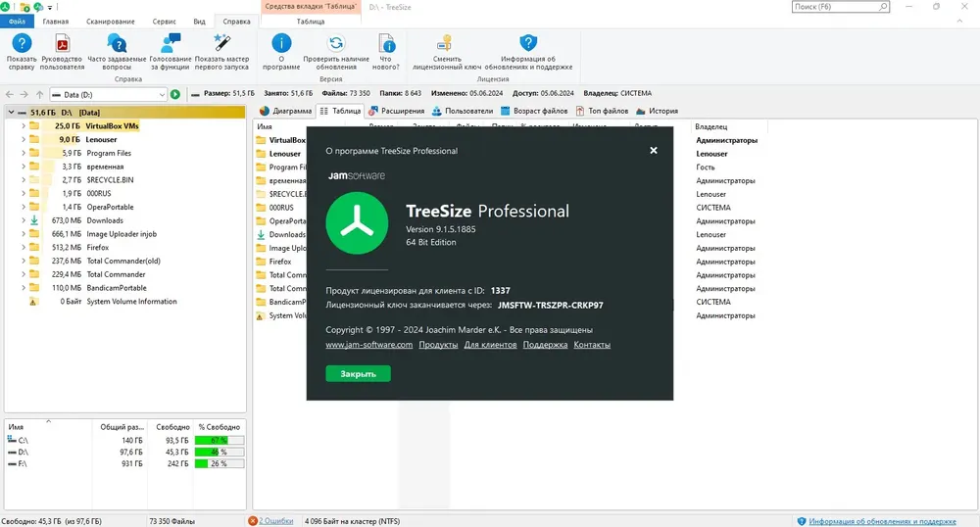Collapse the root D:\ [Data] node
This screenshot has width=980, height=527.
pyautogui.click(x=11, y=113)
